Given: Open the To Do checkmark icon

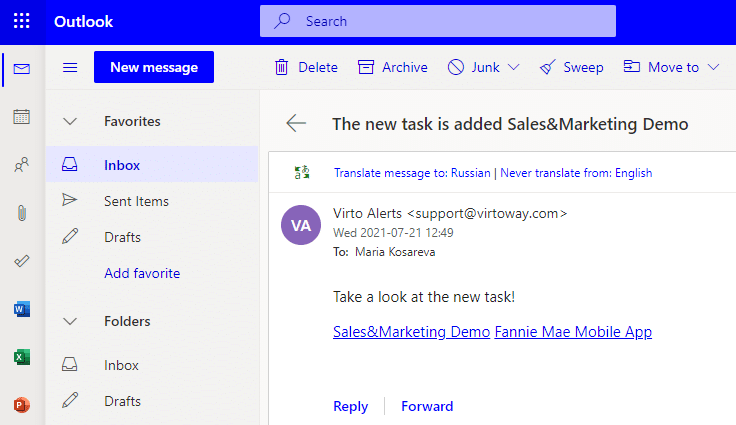Looking at the screenshot, I should pyautogui.click(x=22, y=261).
